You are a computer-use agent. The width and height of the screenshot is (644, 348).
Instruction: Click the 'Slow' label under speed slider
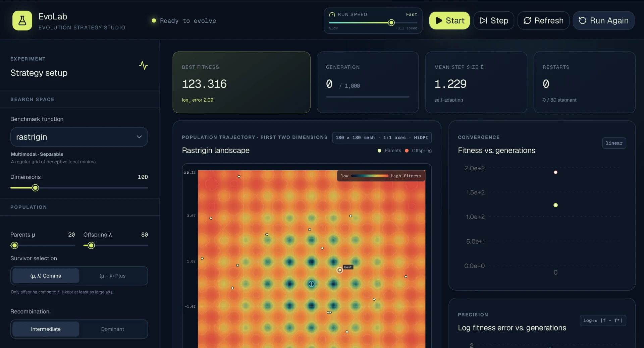point(333,28)
